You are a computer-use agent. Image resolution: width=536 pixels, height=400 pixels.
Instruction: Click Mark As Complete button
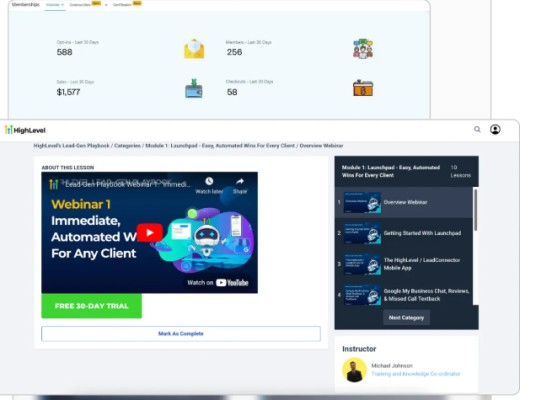tap(181, 334)
